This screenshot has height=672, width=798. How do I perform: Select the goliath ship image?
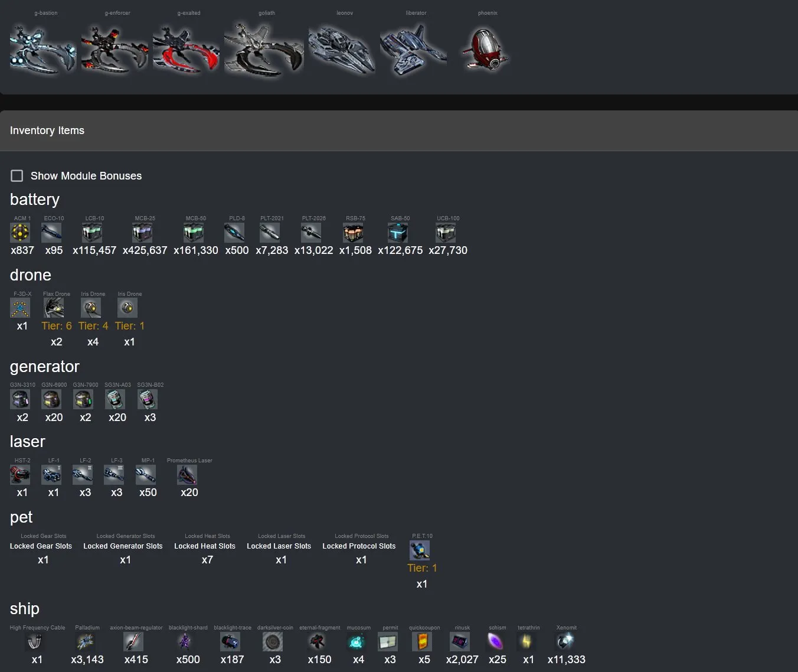click(x=264, y=50)
